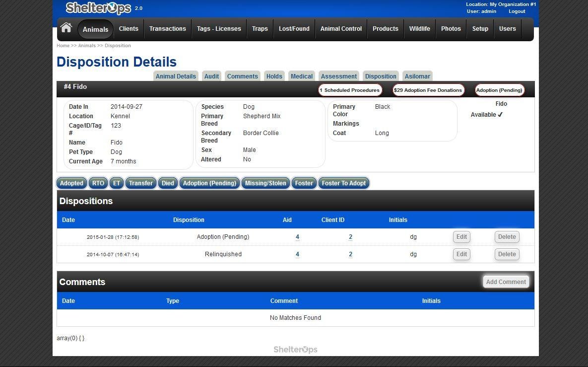Mark the animal as Adopted

pyautogui.click(x=71, y=183)
